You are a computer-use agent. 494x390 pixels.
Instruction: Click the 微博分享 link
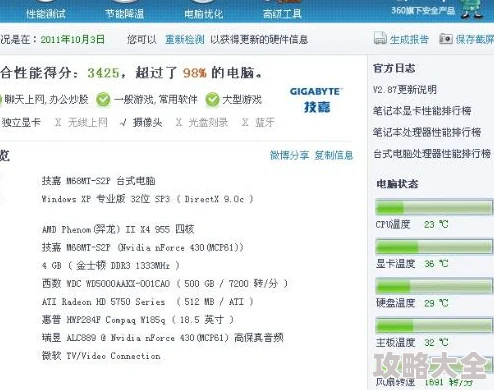pyautogui.click(x=289, y=155)
